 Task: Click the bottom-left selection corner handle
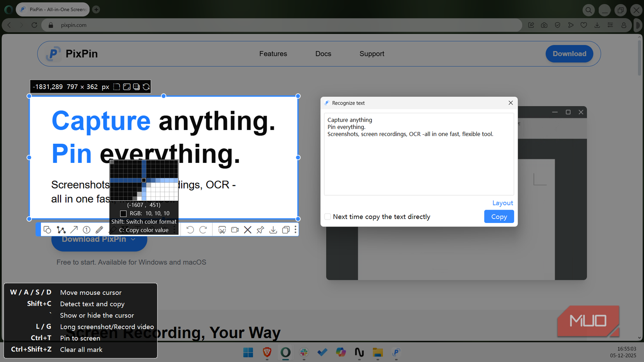tap(29, 219)
